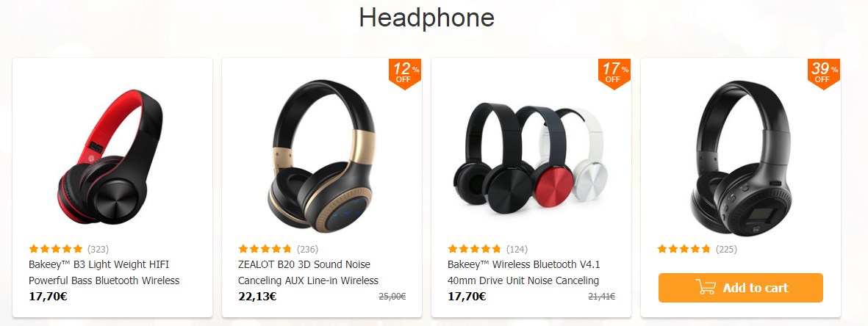Click the 22,13€ price of ZEALOT B20
This screenshot has width=868, height=326.
click(x=257, y=296)
